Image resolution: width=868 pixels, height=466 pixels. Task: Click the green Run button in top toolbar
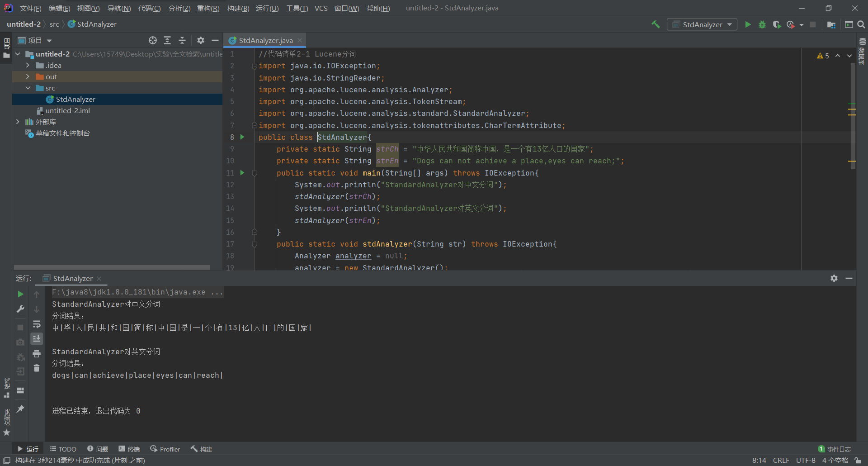(748, 24)
